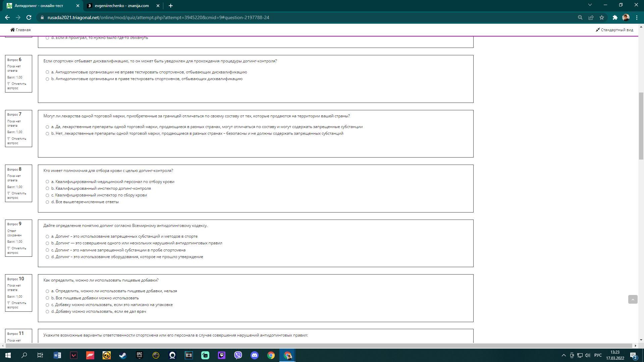The width and height of the screenshot is (644, 362).
Task: Select answer b for question 6
Action: [47, 79]
